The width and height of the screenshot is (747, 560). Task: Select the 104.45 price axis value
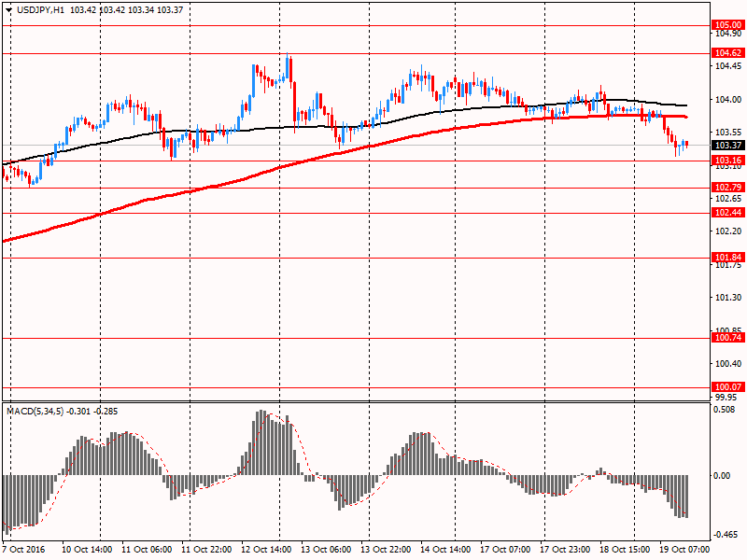click(728, 66)
